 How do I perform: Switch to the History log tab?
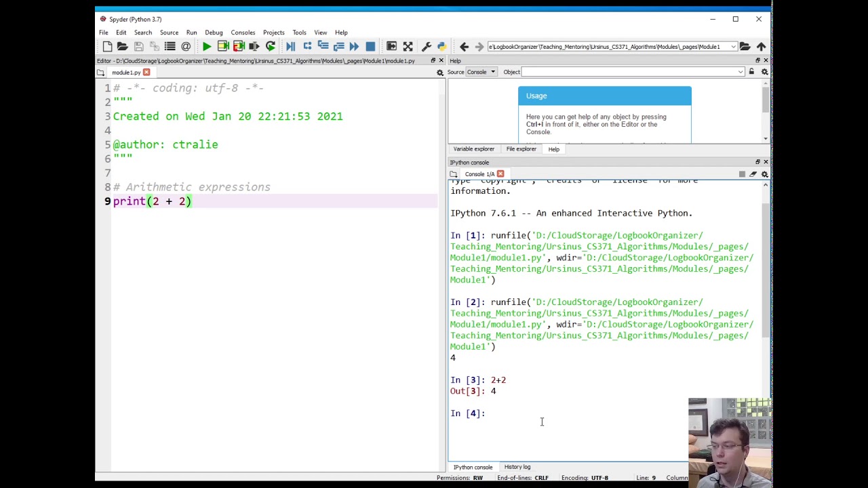click(517, 467)
